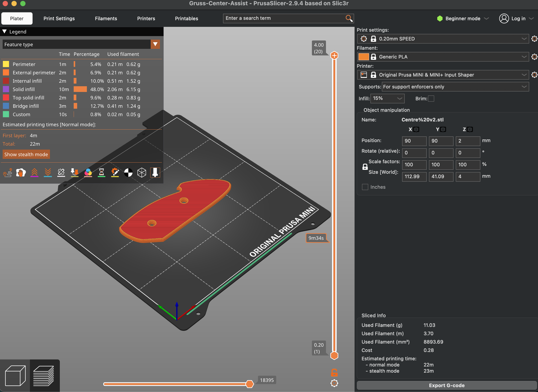Open the Print Settings tab
Screen dimensions: 538x392
pyautogui.click(x=59, y=18)
